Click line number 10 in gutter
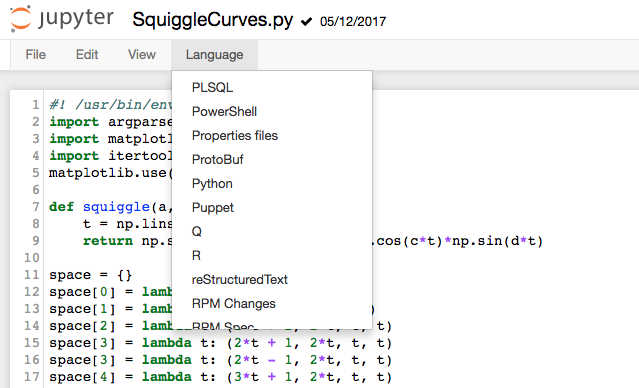This screenshot has height=388, width=639. 31,258
